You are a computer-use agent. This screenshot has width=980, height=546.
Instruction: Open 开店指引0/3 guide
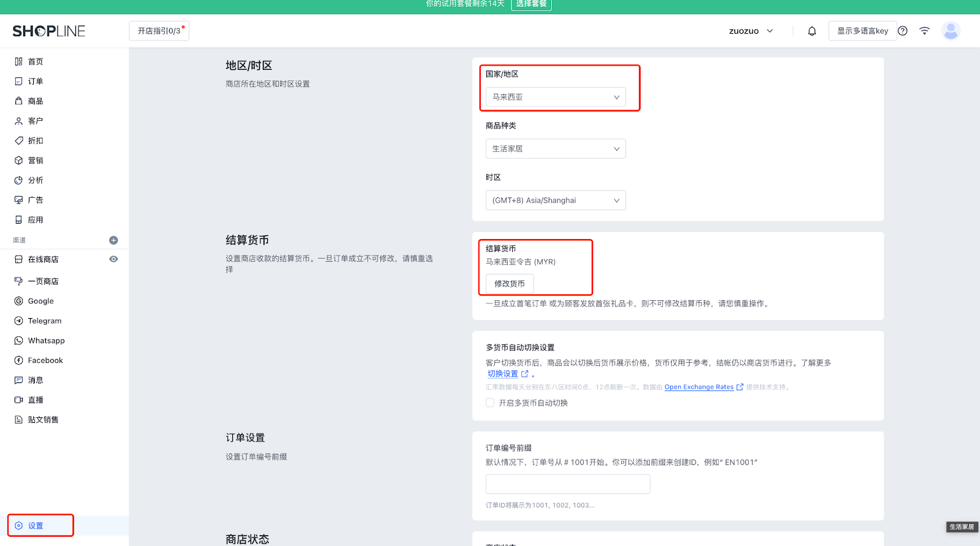(x=159, y=31)
